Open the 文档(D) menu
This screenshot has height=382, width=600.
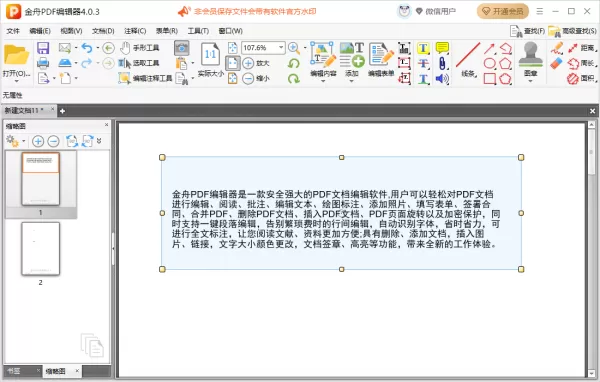click(x=103, y=31)
